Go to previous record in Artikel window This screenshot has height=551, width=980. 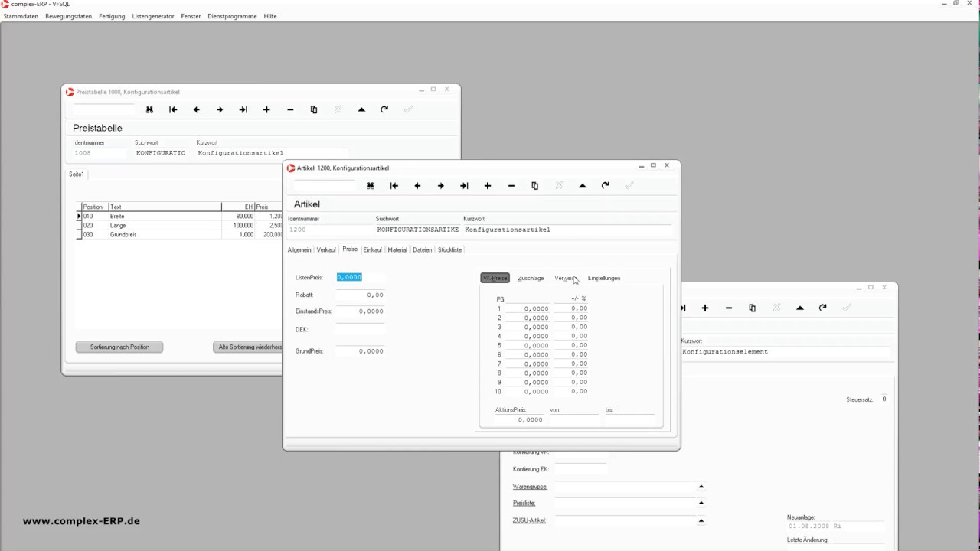point(417,186)
